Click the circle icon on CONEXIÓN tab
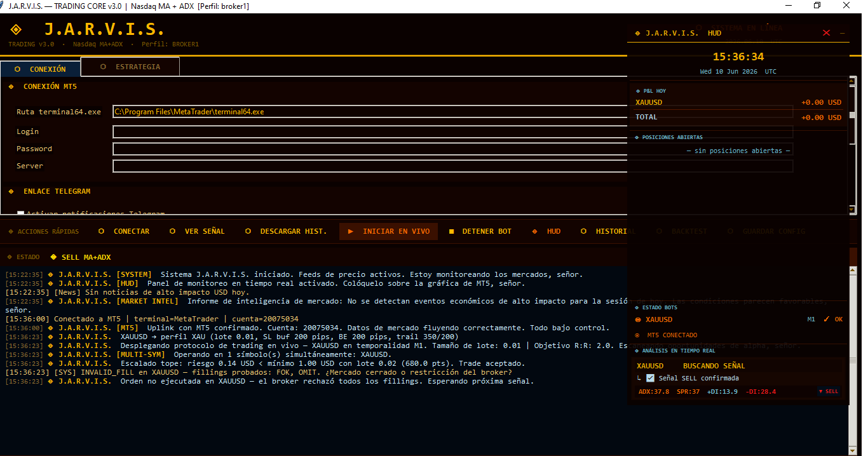Image resolution: width=868 pixels, height=456 pixels. point(17,69)
